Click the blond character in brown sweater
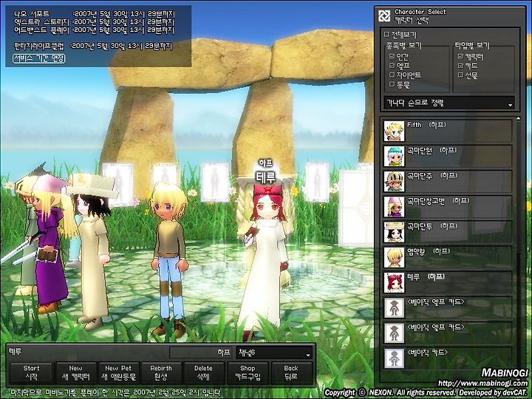The image size is (532, 399). point(169,259)
